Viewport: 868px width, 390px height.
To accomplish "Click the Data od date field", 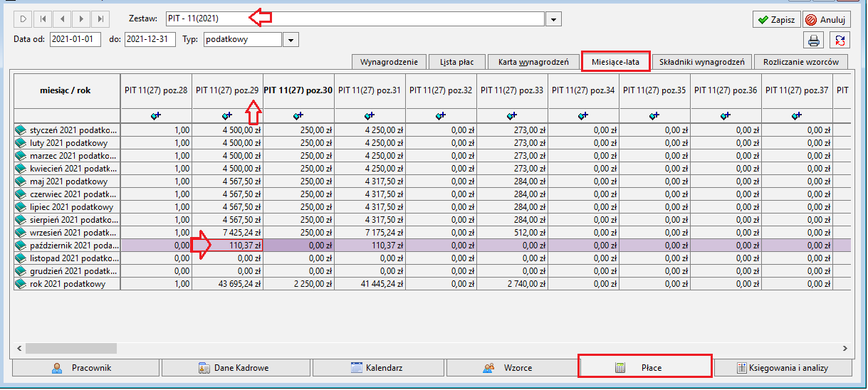I will tap(75, 40).
